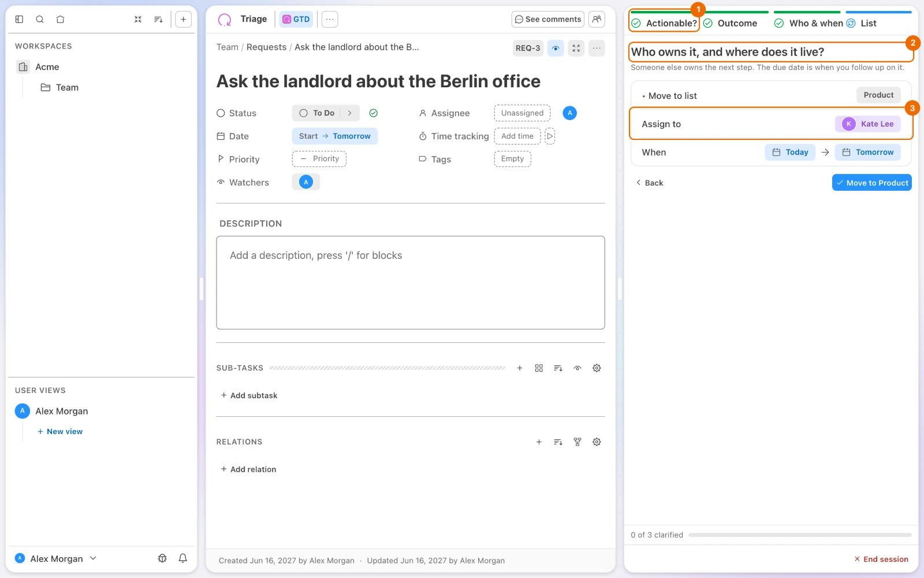Image resolution: width=924 pixels, height=578 pixels.
Task: Open the Unassigned assignee picker
Action: pos(522,113)
